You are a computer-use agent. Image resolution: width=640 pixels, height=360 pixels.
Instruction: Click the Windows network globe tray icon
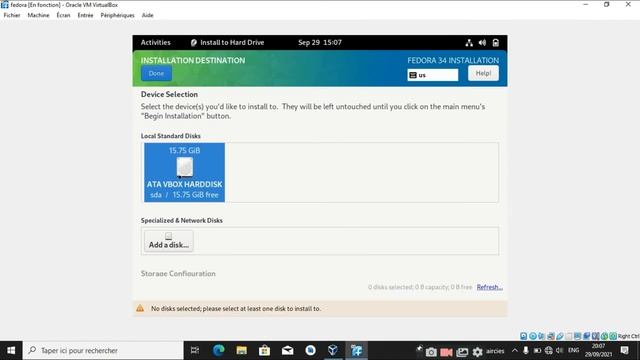(549, 351)
